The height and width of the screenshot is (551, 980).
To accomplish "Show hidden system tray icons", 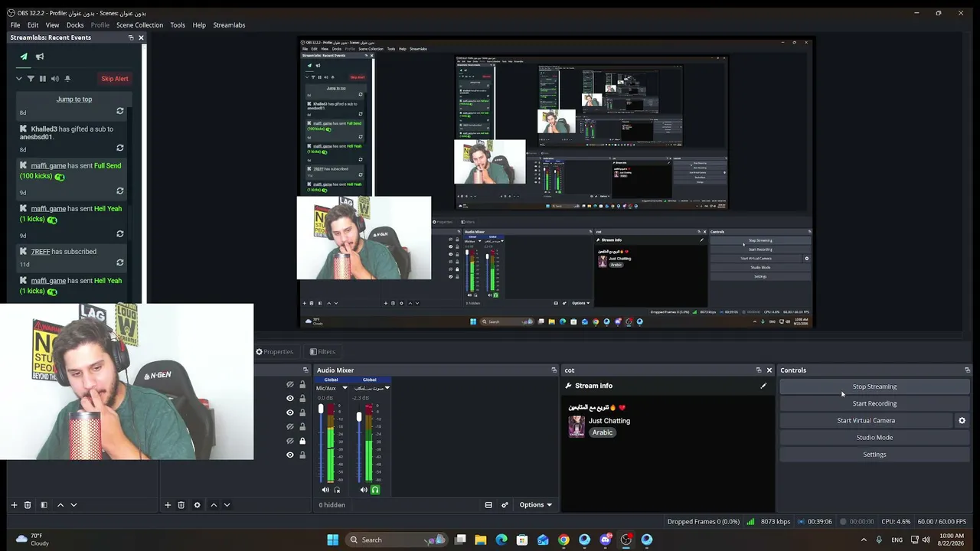I will [864, 540].
